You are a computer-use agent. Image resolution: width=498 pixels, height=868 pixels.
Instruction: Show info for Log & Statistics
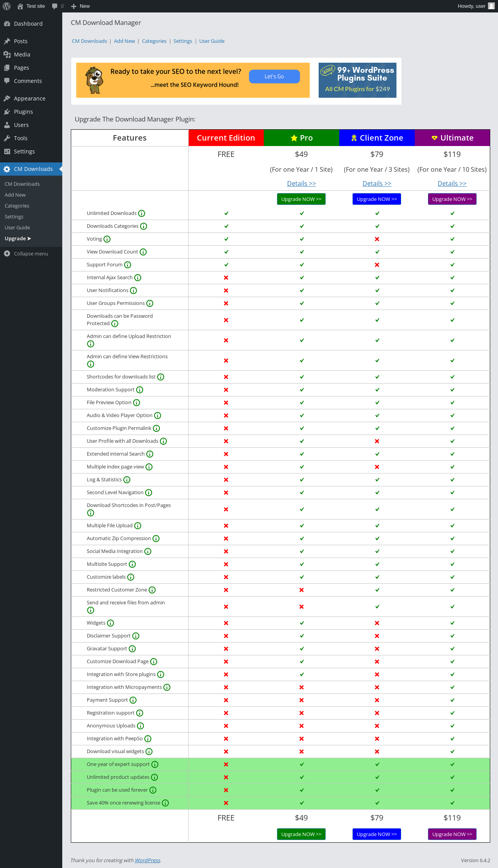pyautogui.click(x=127, y=480)
